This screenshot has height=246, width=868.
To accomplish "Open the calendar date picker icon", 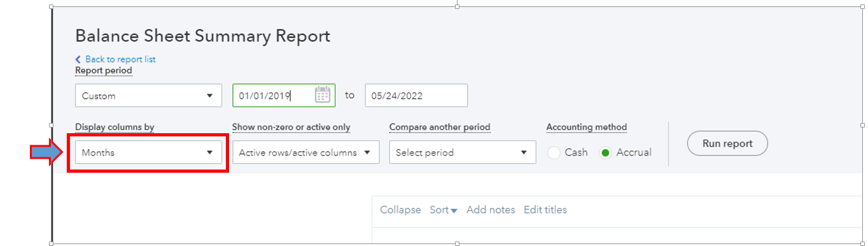I will click(x=323, y=95).
